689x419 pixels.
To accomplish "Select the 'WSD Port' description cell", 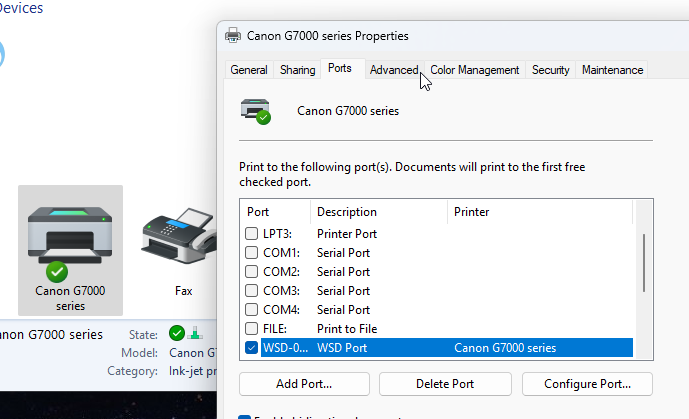I will [x=342, y=348].
